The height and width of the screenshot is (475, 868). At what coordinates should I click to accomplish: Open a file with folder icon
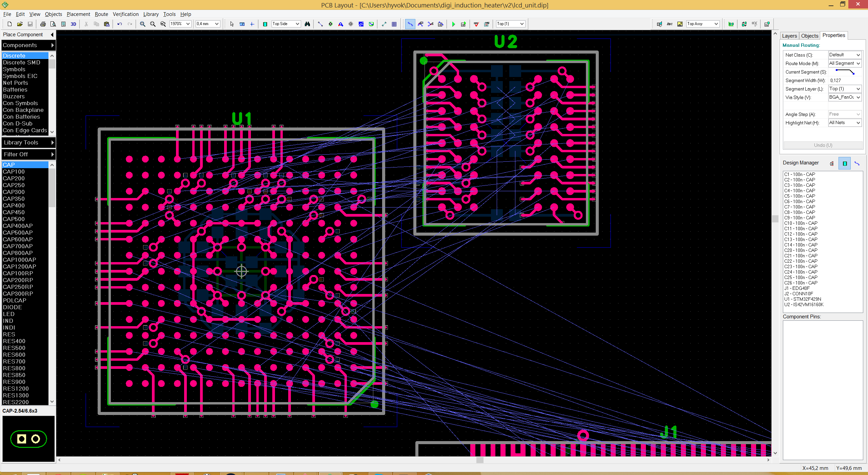point(20,24)
